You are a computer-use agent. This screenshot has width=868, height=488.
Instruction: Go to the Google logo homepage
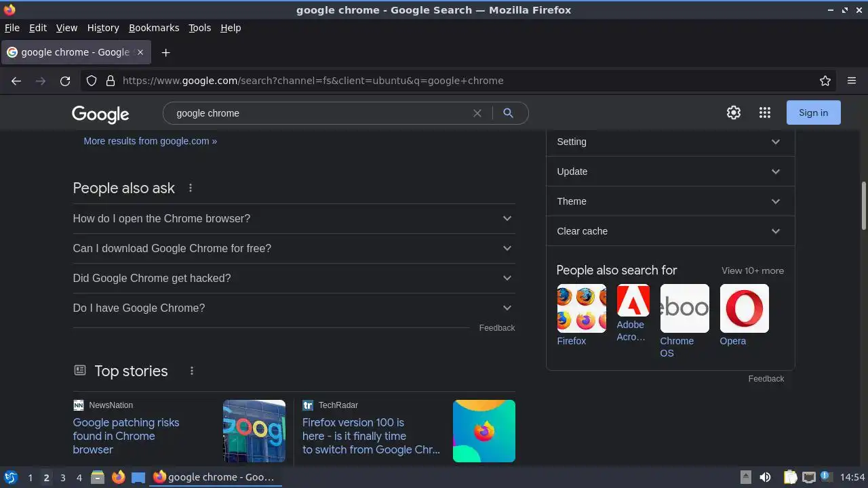(x=100, y=114)
